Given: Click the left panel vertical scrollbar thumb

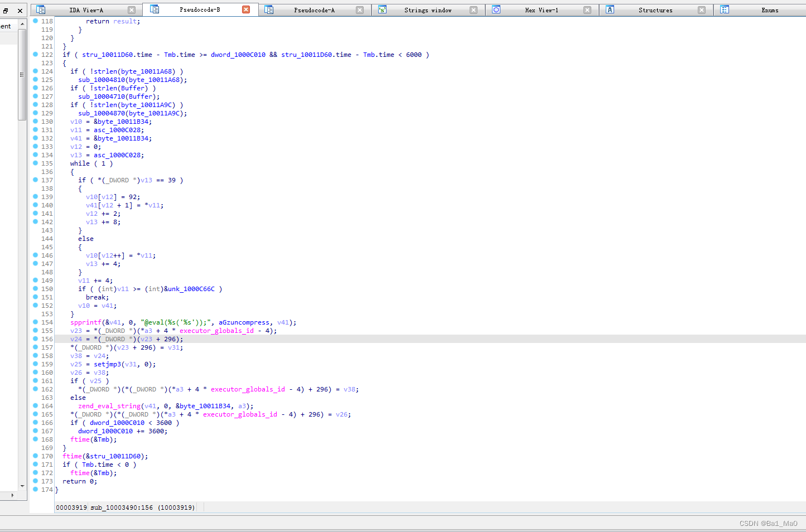Looking at the screenshot, I should click(22, 74).
